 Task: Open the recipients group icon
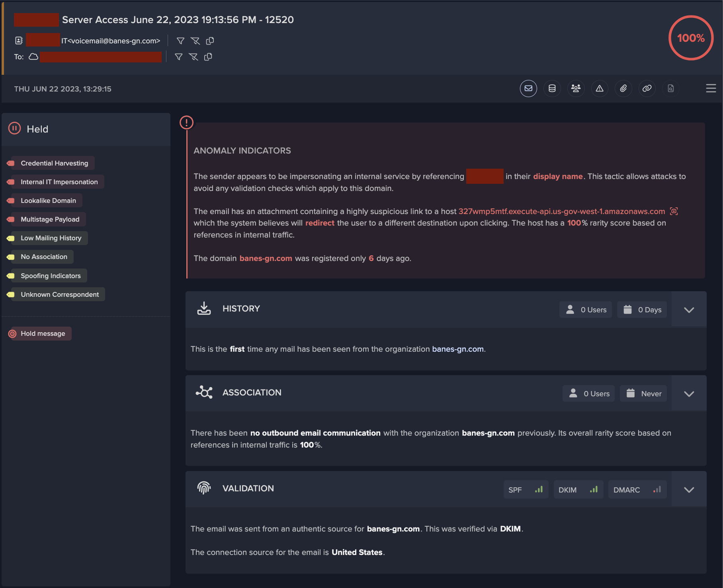point(576,89)
